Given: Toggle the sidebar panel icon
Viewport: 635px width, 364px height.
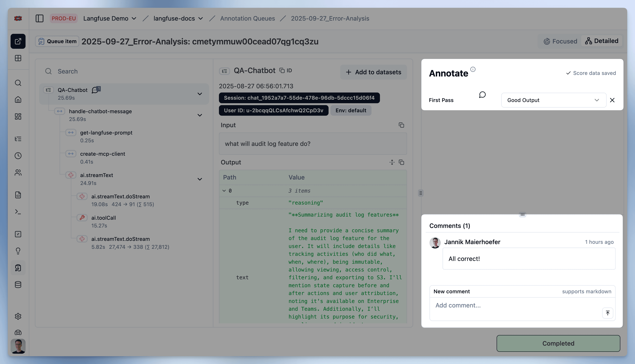Looking at the screenshot, I should pyautogui.click(x=40, y=19).
